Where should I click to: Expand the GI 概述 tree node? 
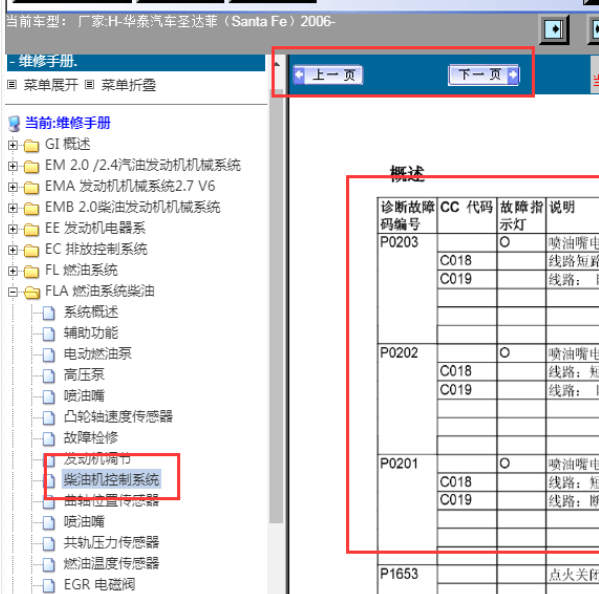pyautogui.click(x=13, y=145)
